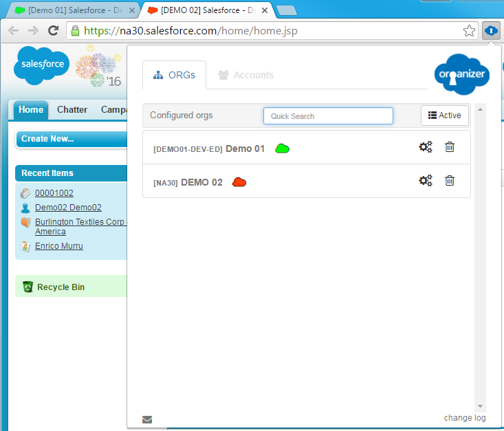Go back in browser history
Viewport: 504px width, 431px height.
[13, 31]
